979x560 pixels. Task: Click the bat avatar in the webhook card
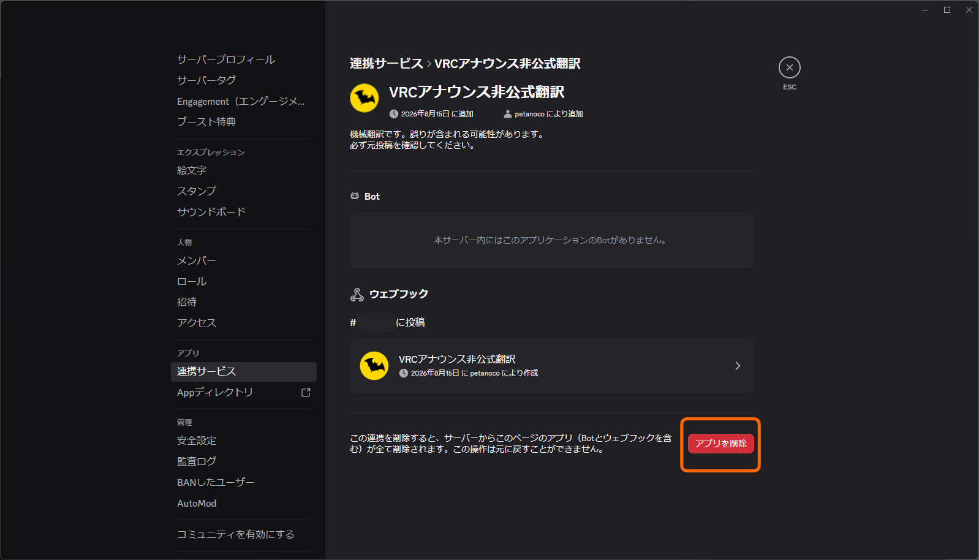[x=374, y=366]
